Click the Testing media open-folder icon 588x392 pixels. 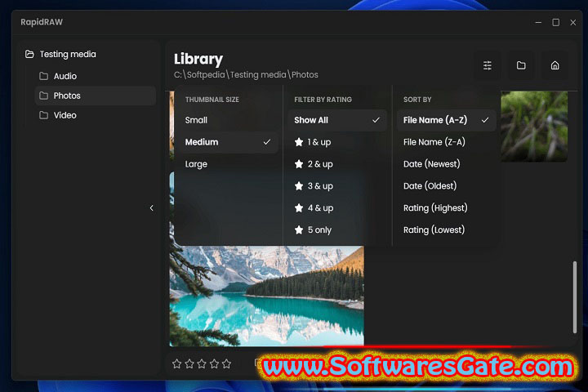point(29,55)
